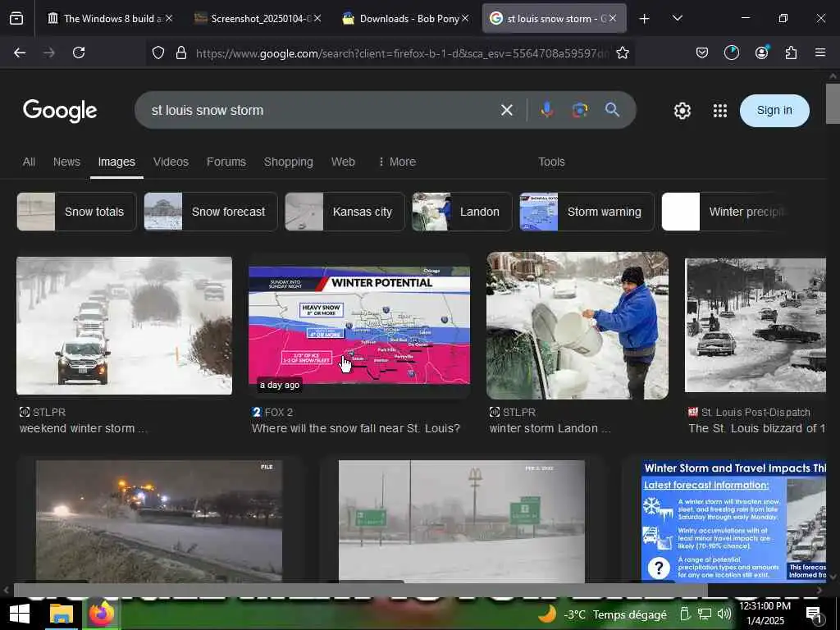Start voice search with microphone icon
The image size is (840, 630).
click(547, 110)
